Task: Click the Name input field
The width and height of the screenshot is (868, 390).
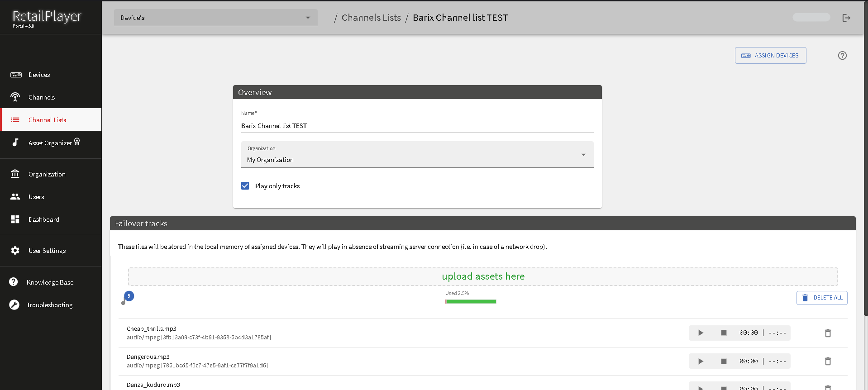Action: 417,126
